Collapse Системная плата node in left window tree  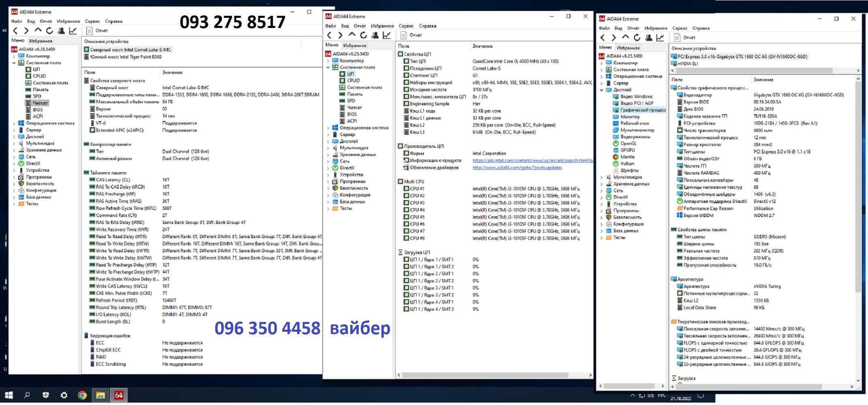click(14, 63)
